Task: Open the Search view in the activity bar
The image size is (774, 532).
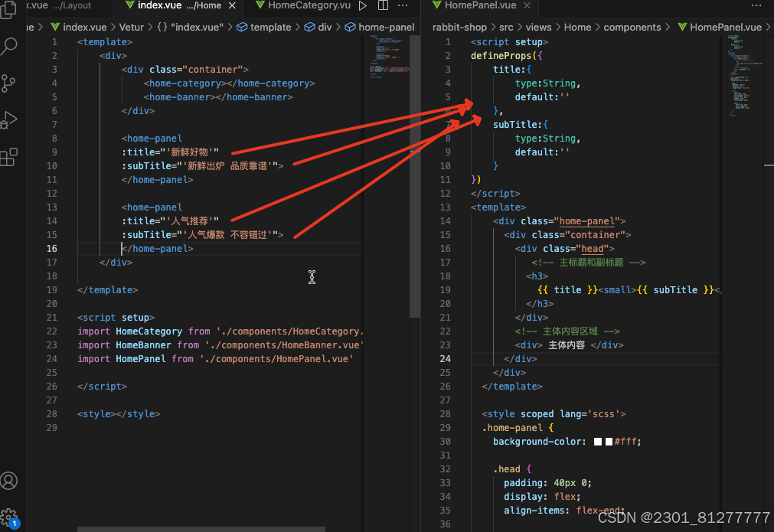Action: tap(9, 47)
